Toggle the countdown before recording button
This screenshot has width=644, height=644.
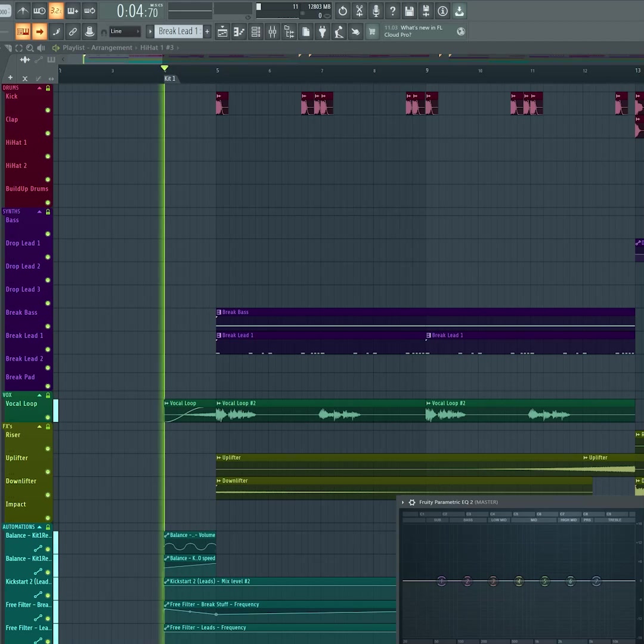(56, 11)
